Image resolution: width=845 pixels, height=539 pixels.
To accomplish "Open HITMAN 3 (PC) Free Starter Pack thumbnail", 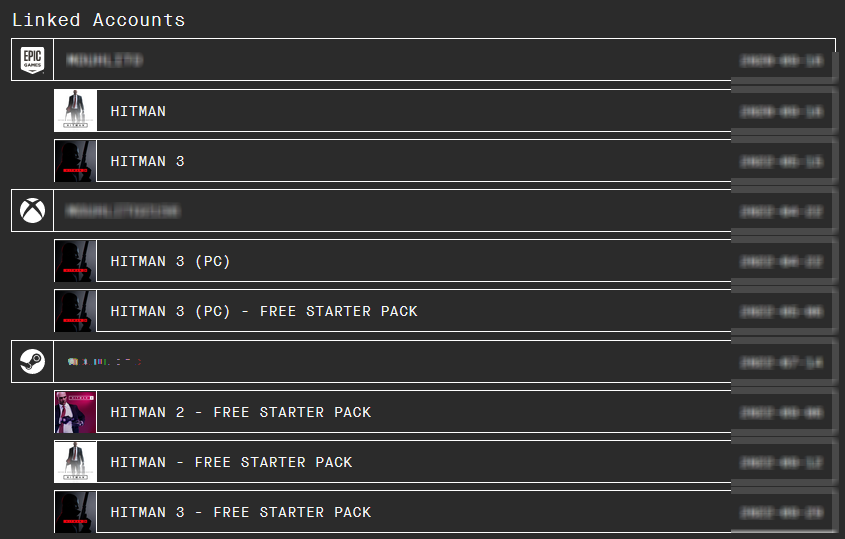I will point(75,311).
